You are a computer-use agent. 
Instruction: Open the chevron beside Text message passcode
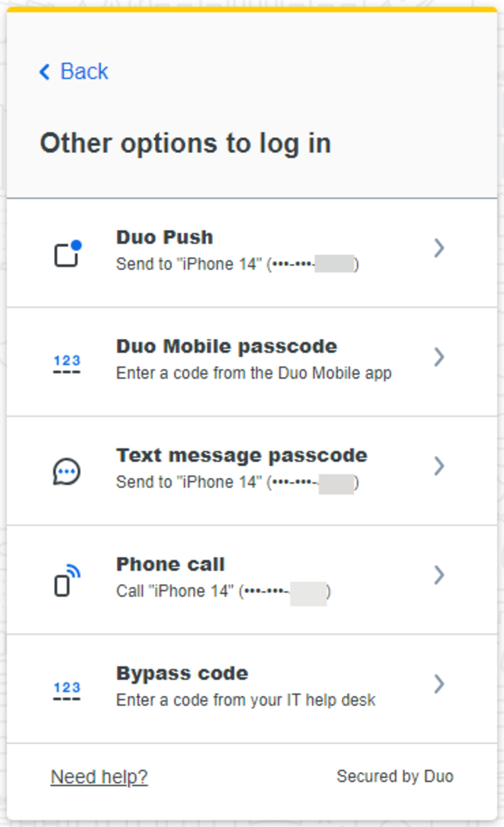coord(439,466)
